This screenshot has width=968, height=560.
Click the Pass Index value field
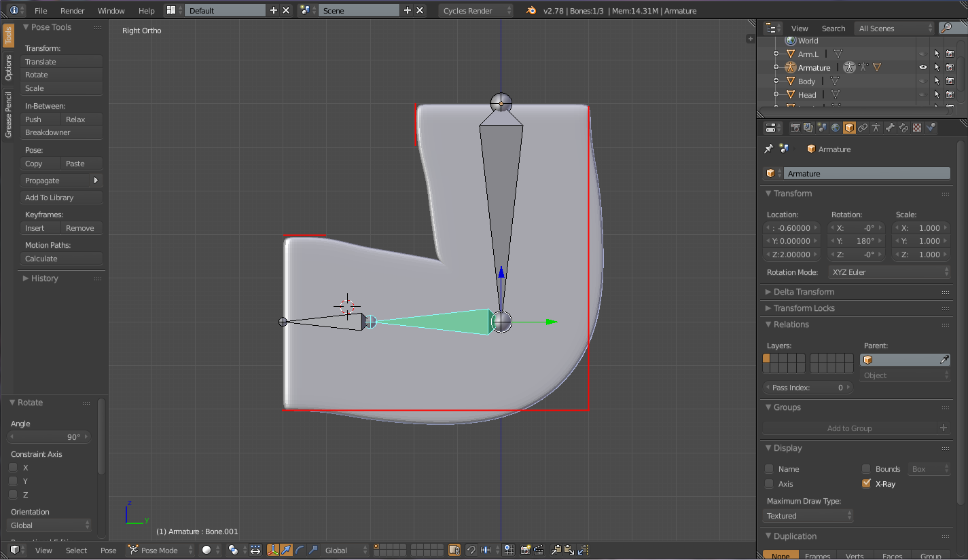click(x=808, y=388)
